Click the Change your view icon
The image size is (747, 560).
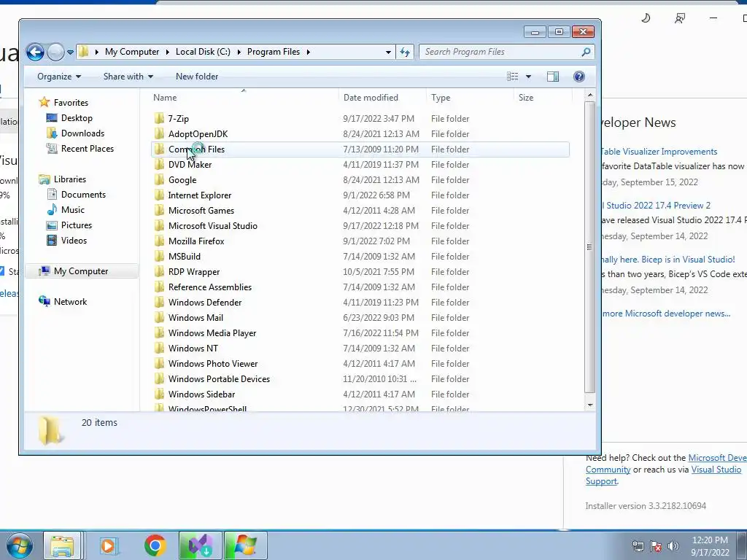[513, 77]
